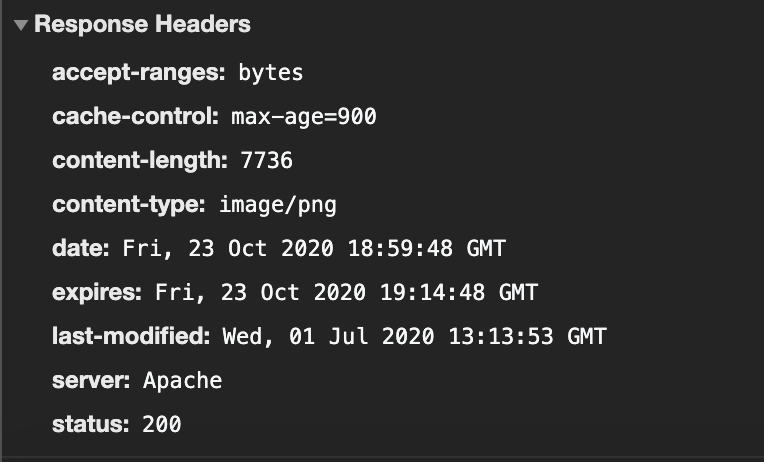Select the date header name
764x462 pixels.
coord(81,249)
